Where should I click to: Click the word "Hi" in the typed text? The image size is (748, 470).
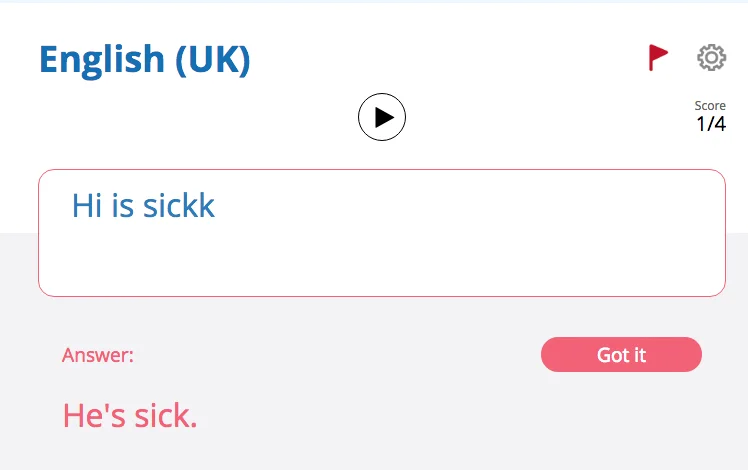87,206
